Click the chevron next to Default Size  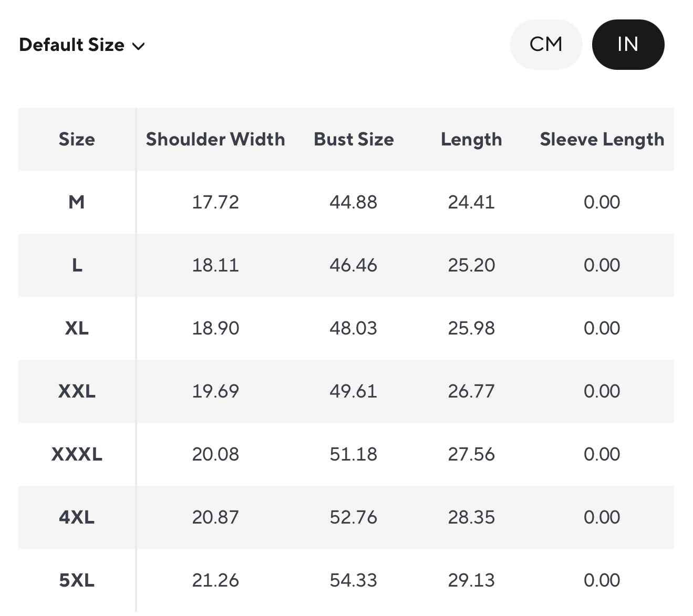click(x=139, y=46)
